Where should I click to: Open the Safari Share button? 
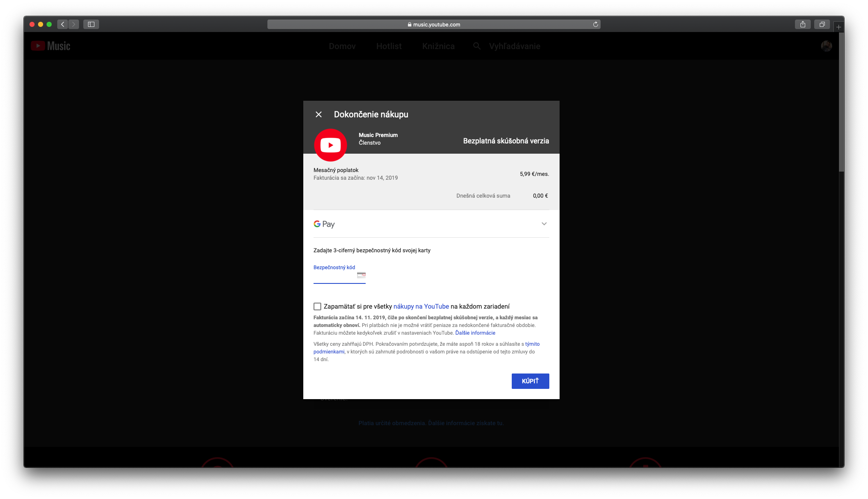pyautogui.click(x=803, y=24)
